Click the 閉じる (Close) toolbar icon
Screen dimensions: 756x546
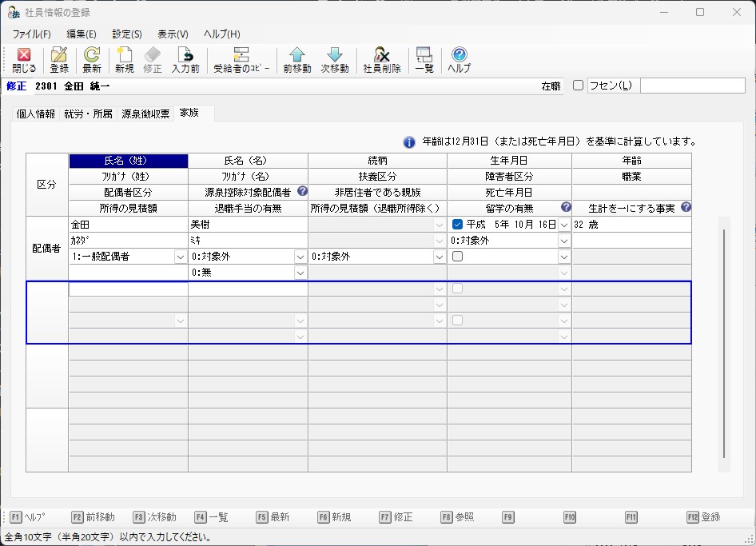(x=24, y=60)
